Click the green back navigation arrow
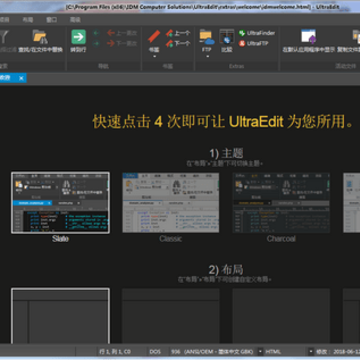 point(97,33)
